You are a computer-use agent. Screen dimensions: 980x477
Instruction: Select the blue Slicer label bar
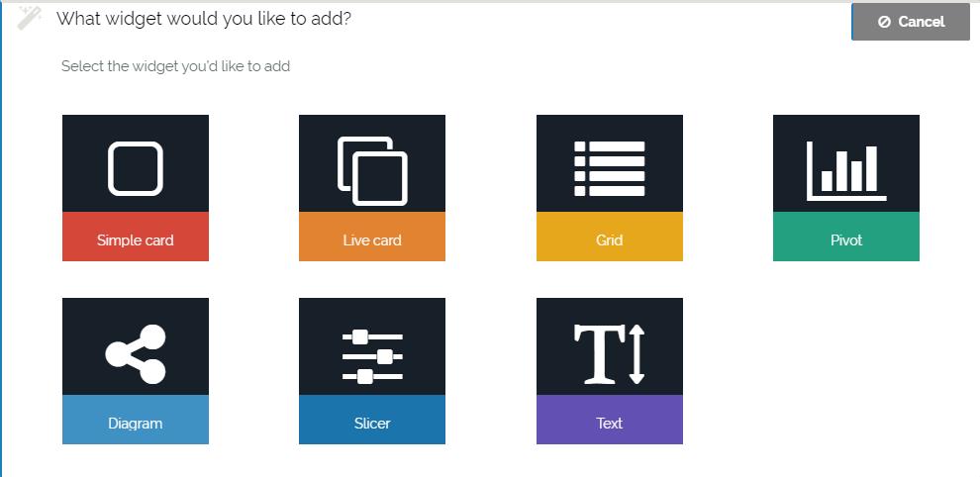click(372, 423)
